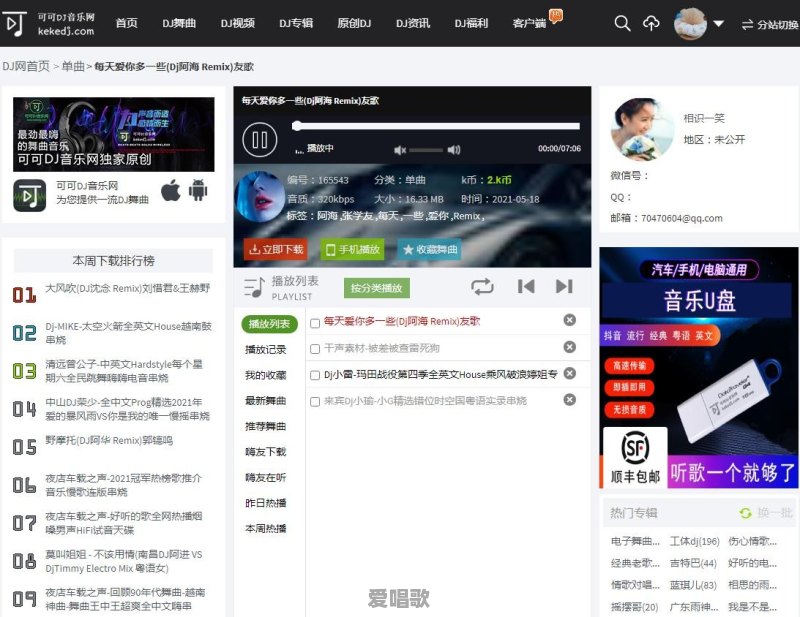Open the 原创DJ nav menu

click(354, 23)
